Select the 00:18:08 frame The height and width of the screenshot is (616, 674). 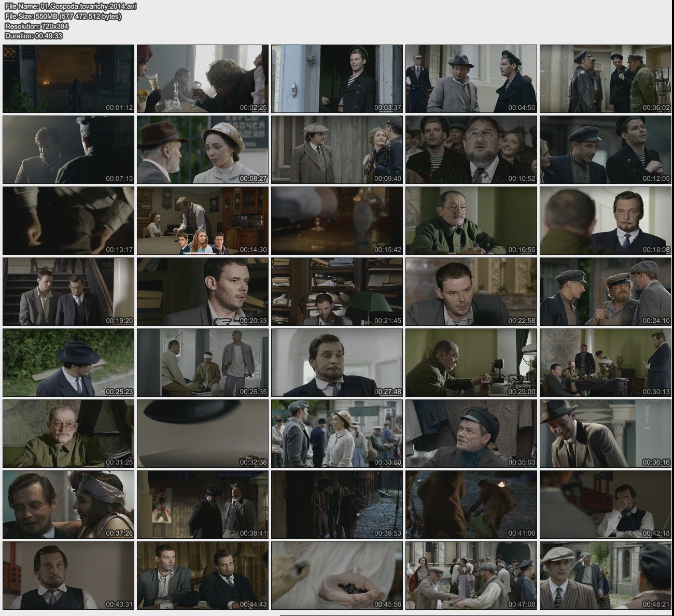click(x=606, y=221)
